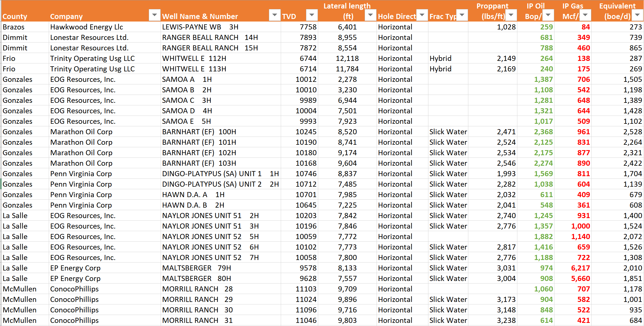Select the BARNHART (EF) 100H cell

pos(221,132)
